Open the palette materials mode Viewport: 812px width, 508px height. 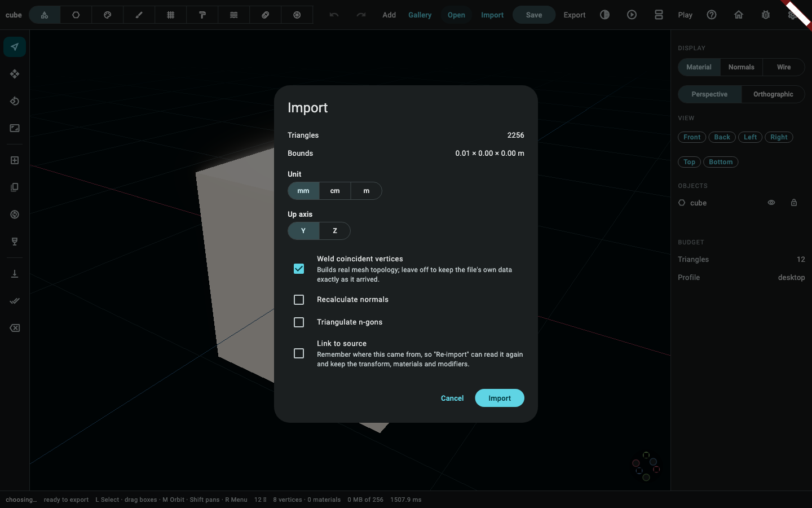tap(108, 15)
